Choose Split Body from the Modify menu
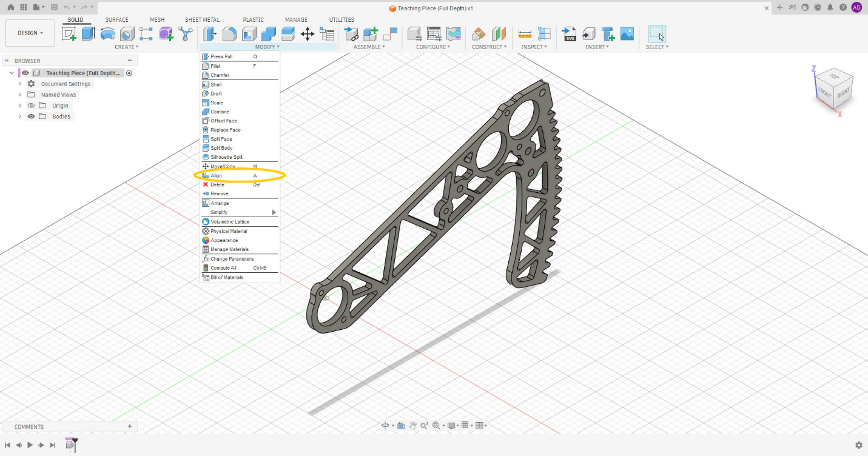 click(240, 148)
